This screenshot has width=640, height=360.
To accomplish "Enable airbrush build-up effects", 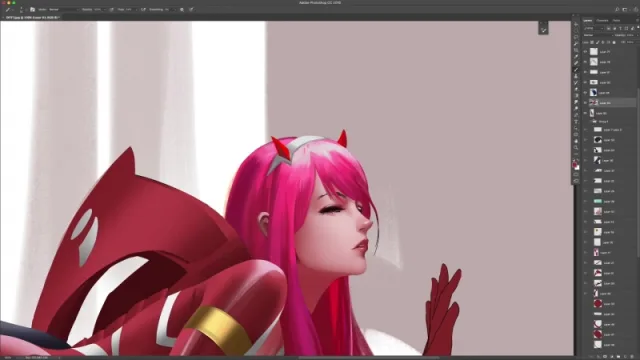I will [x=143, y=9].
